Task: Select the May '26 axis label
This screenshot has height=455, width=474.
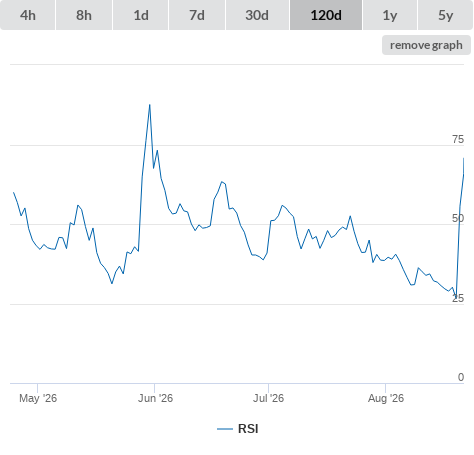Action: 38,398
